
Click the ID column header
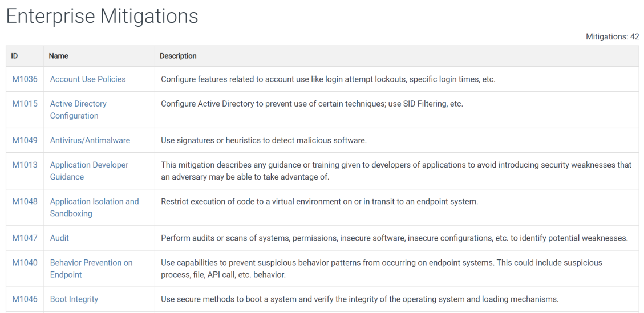[14, 56]
